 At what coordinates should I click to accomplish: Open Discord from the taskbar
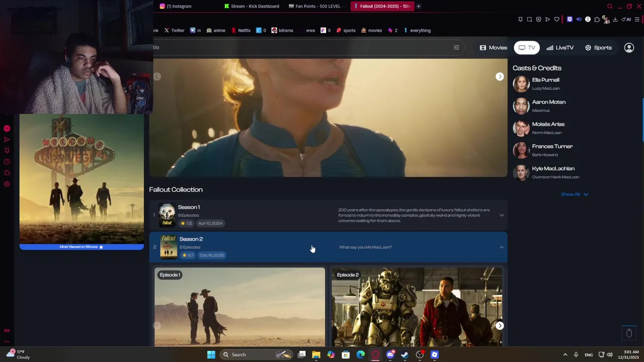pos(390,355)
